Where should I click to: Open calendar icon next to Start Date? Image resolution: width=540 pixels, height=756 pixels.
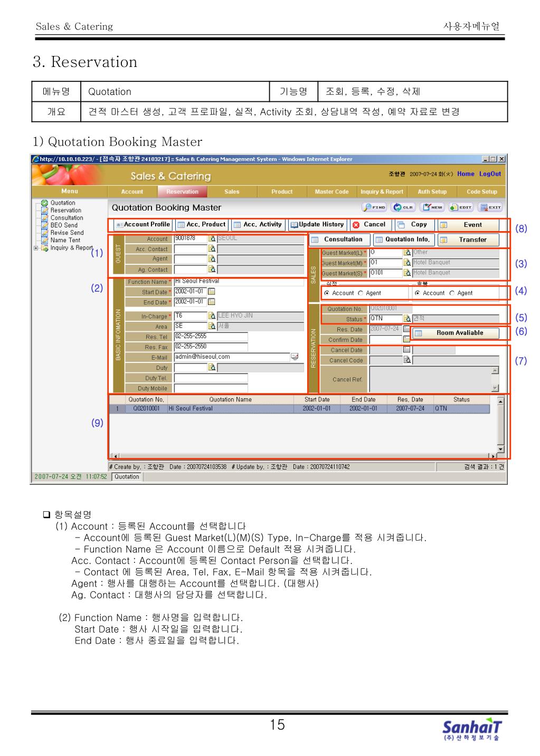point(212,291)
